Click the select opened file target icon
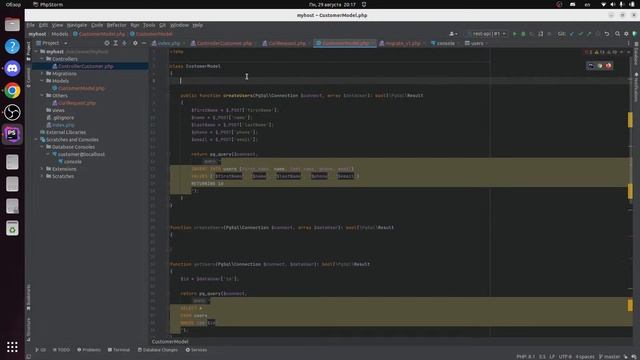 [107, 43]
